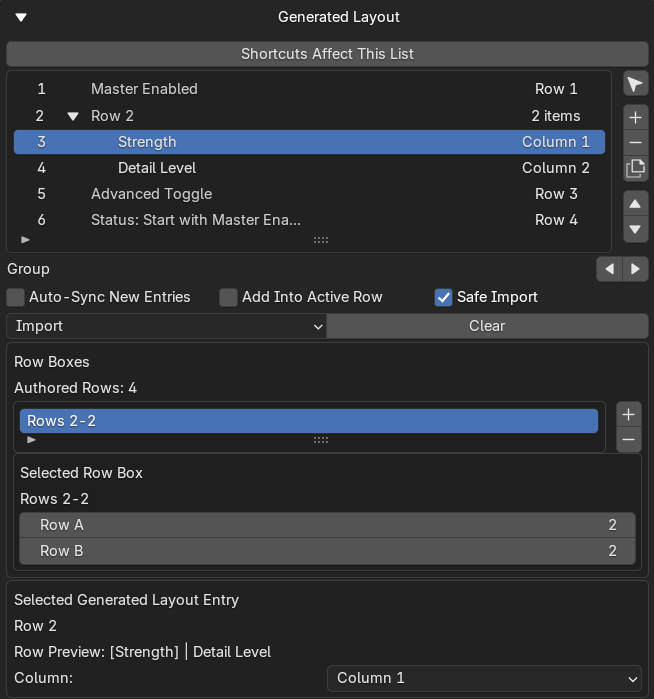Click the Authored Rows: 4 text
Viewport: 654px width, 699px height.
pos(75,388)
